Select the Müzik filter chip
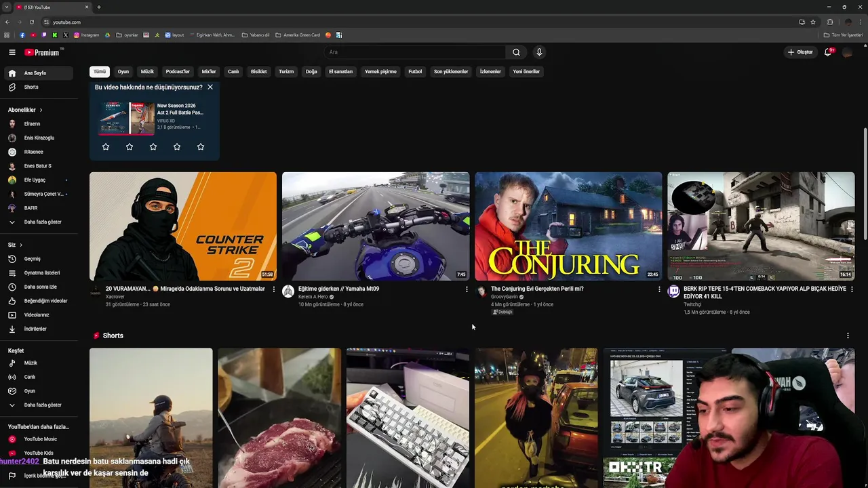Screen dimensions: 868x488 (x=147, y=72)
